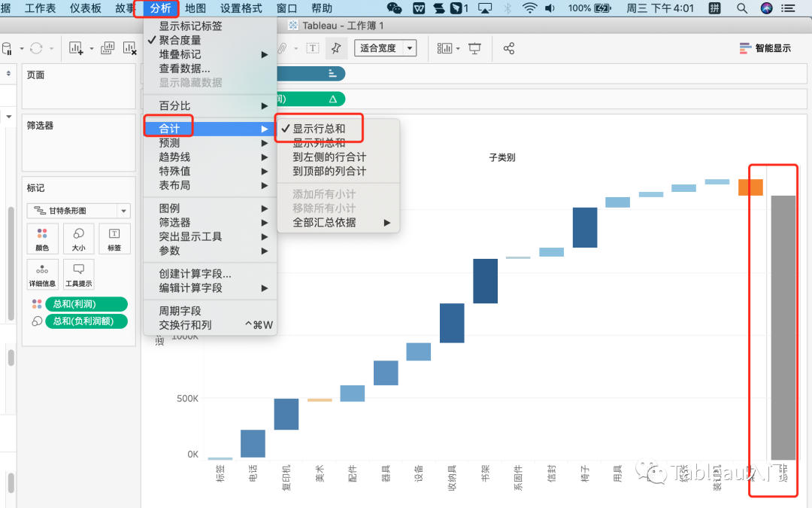Expand the 预测 submenu
The image size is (812, 508).
tap(211, 143)
